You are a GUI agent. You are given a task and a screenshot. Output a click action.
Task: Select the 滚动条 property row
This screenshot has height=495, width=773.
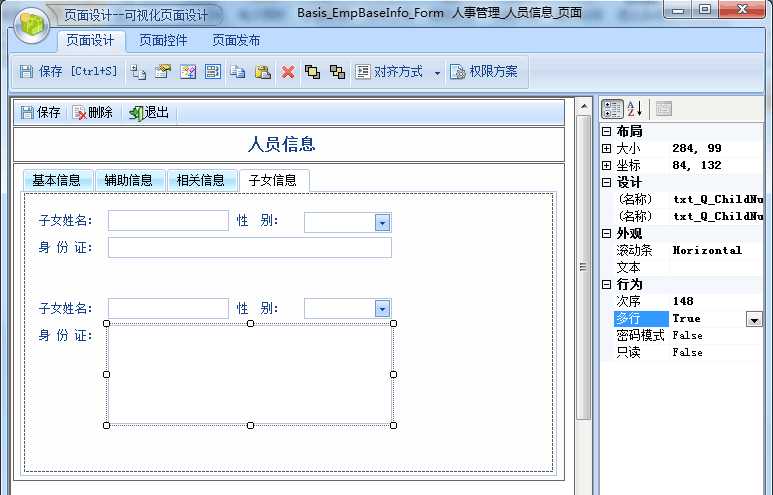688,250
